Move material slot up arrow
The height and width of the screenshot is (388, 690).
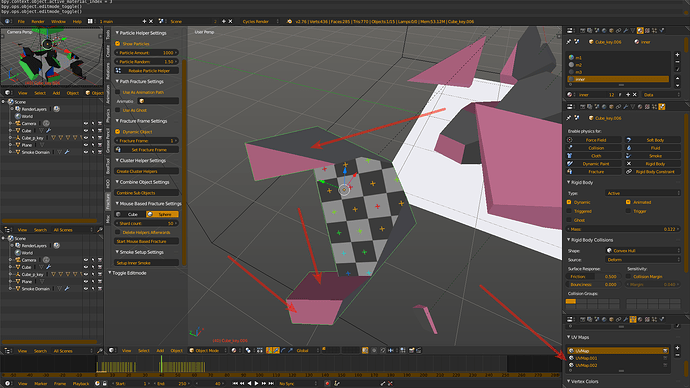click(x=677, y=78)
